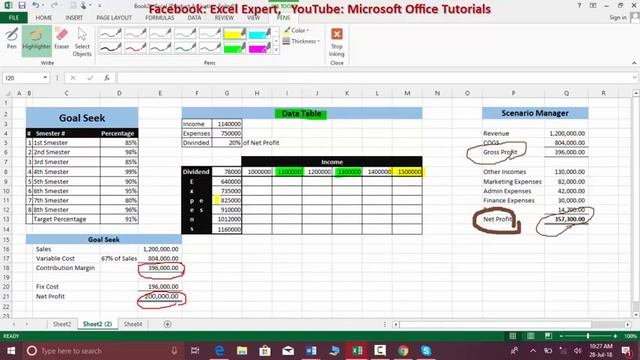The image size is (640, 360).
Task: Open Ribbon Display Options icon
Action: [593, 5]
